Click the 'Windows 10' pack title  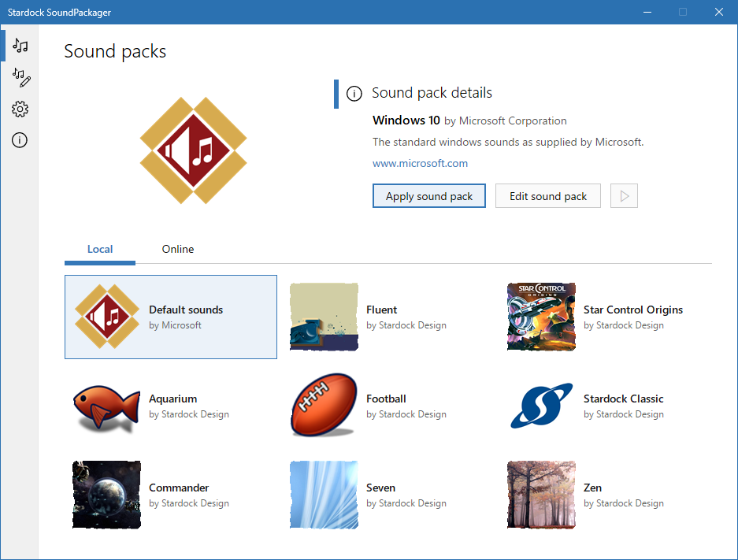[406, 121]
